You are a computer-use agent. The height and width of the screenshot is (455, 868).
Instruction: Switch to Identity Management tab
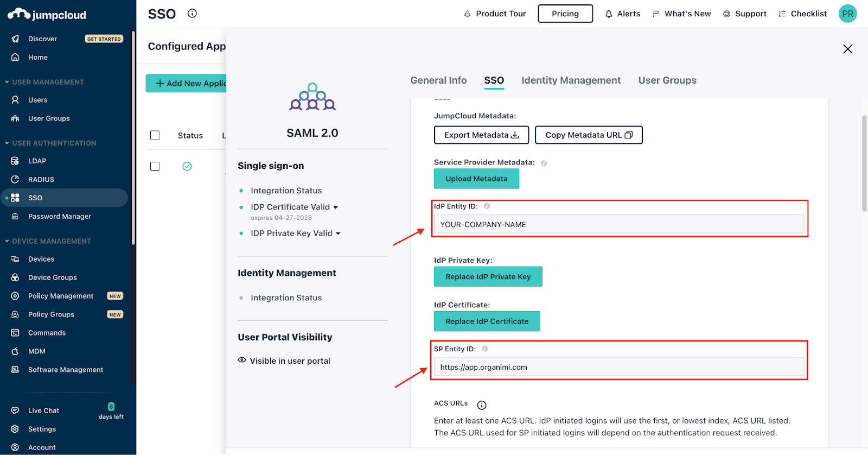pos(571,80)
